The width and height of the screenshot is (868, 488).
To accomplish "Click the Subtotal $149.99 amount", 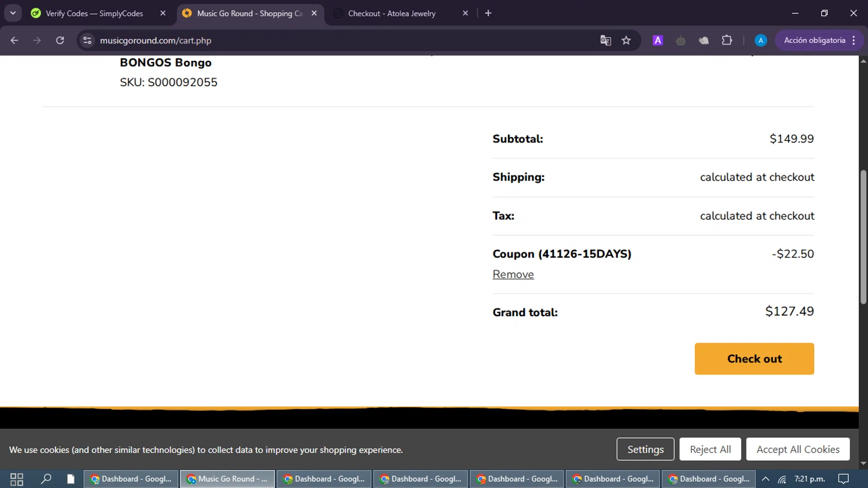I will pyautogui.click(x=792, y=139).
